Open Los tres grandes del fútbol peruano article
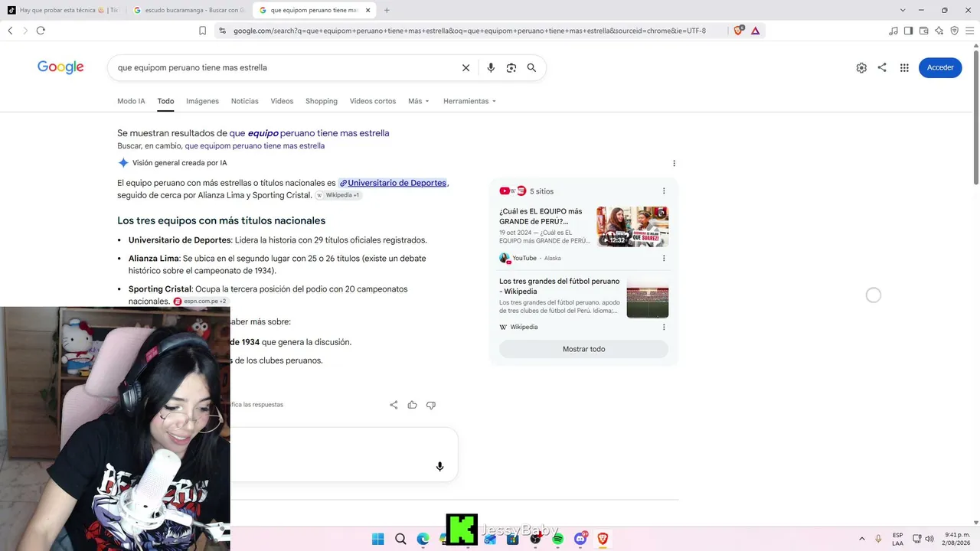Screen dimensions: 980x551 click(x=560, y=286)
